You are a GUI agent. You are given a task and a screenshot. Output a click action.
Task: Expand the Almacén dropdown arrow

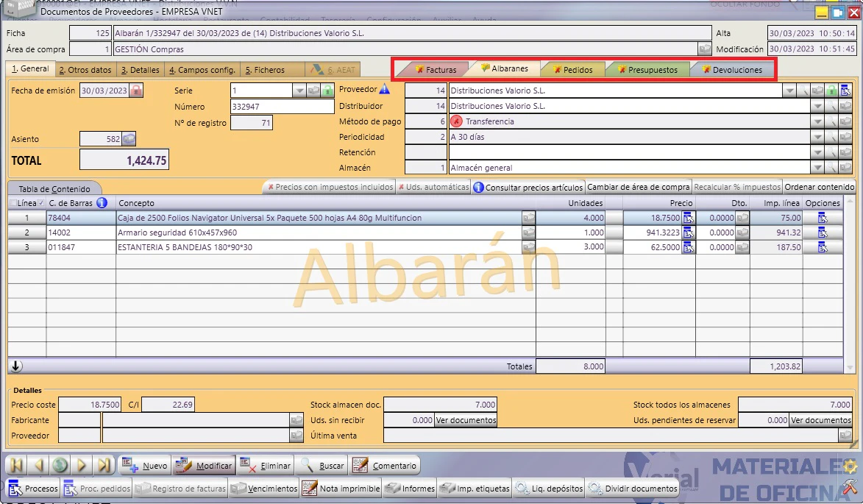pos(817,167)
